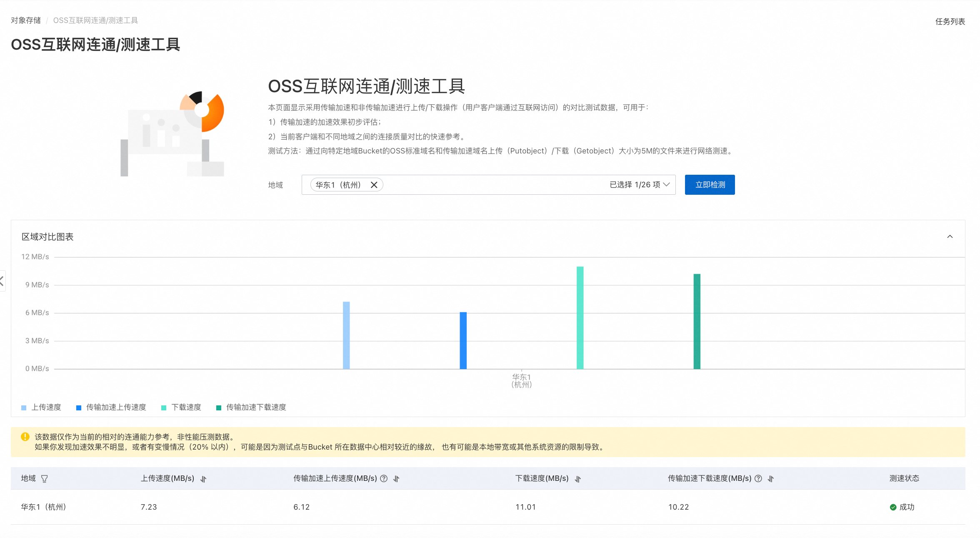Sort by 上传速度(MB/s) column
Image resolution: width=980 pixels, height=538 pixels.
(203, 479)
